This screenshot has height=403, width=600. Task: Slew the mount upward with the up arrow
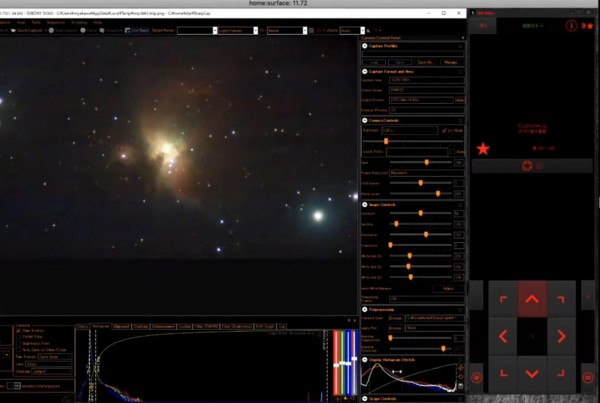[x=532, y=299]
